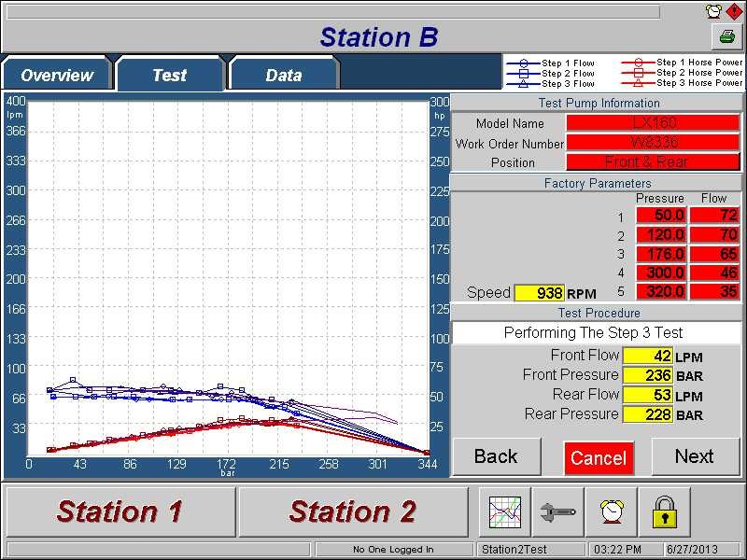Click the Flow 3 value 65
The height and width of the screenshot is (560, 747).
point(714,253)
